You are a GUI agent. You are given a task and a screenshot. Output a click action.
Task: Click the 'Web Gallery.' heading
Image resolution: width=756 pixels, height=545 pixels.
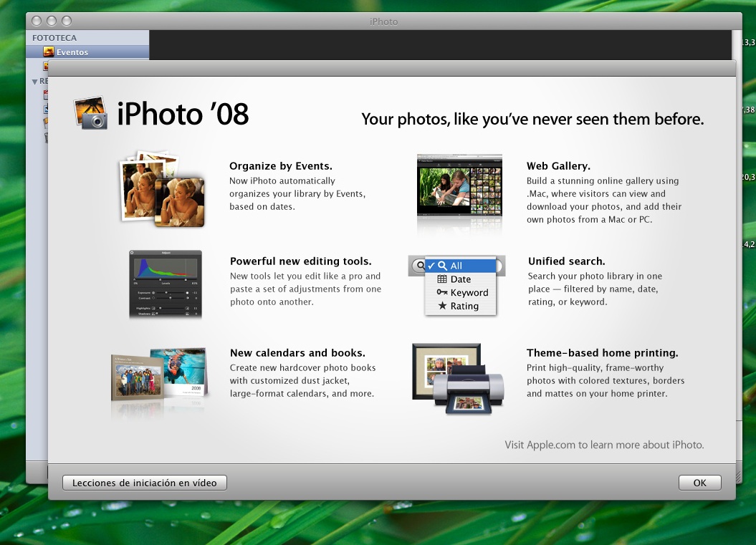click(x=558, y=165)
